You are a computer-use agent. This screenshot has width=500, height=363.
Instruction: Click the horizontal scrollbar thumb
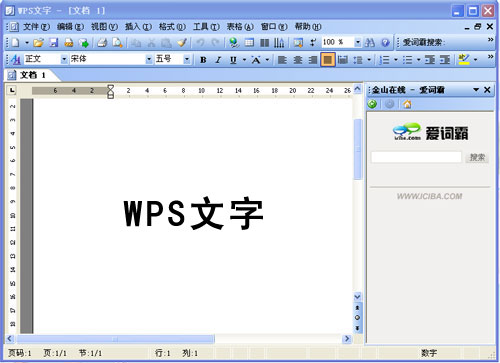pyautogui.click(x=116, y=339)
